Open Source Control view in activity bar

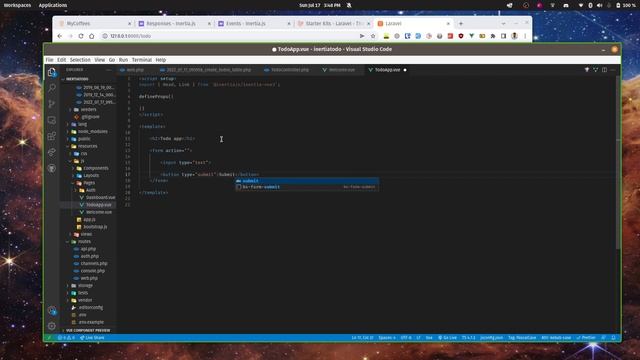point(52,104)
